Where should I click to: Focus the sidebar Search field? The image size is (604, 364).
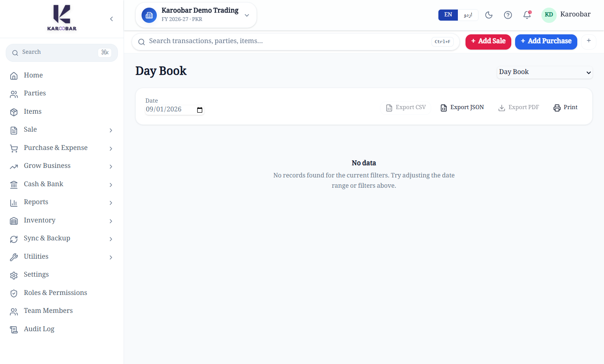click(62, 53)
